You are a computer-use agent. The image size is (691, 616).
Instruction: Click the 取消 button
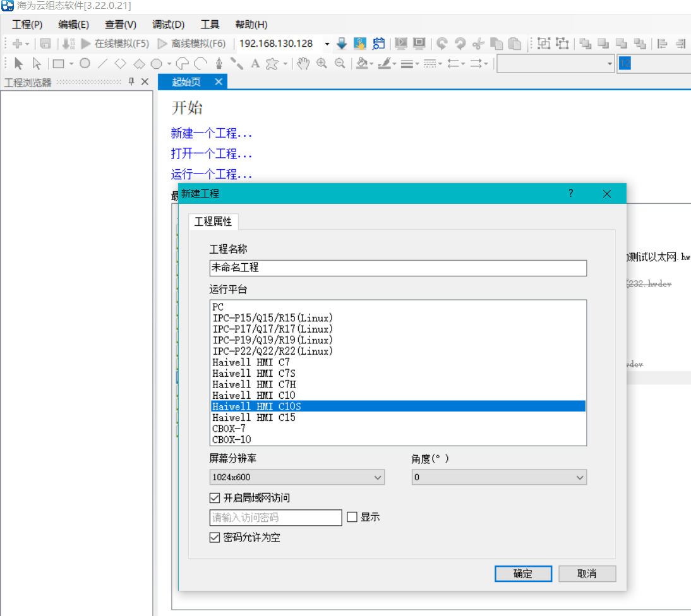point(587,574)
